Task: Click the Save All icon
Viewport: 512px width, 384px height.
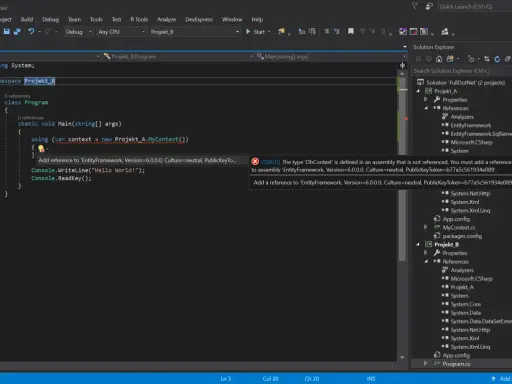Action: click(x=17, y=31)
